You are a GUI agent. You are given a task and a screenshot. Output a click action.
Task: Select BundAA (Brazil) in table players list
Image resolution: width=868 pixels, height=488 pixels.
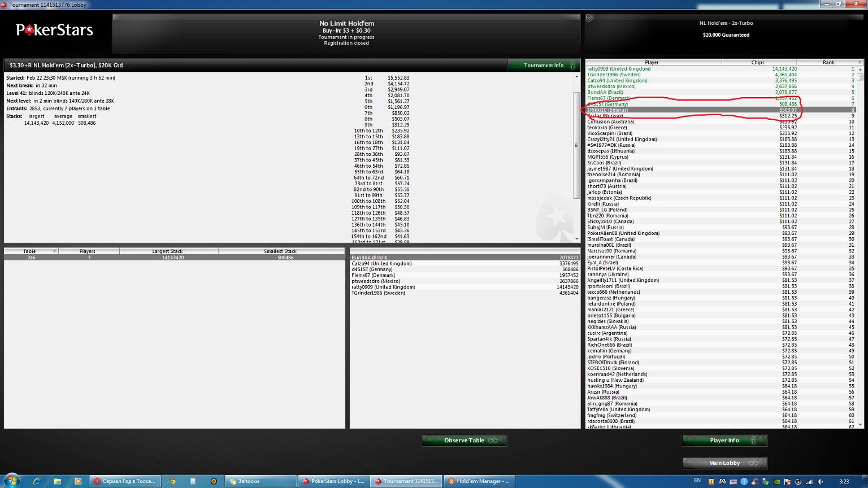[465, 258]
